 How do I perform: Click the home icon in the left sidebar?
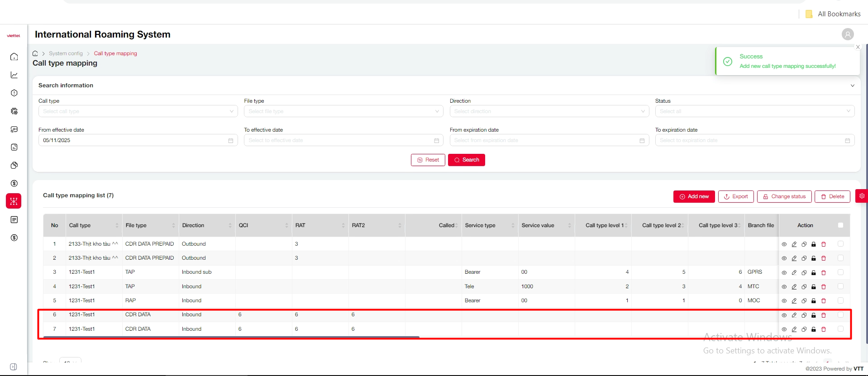point(14,57)
